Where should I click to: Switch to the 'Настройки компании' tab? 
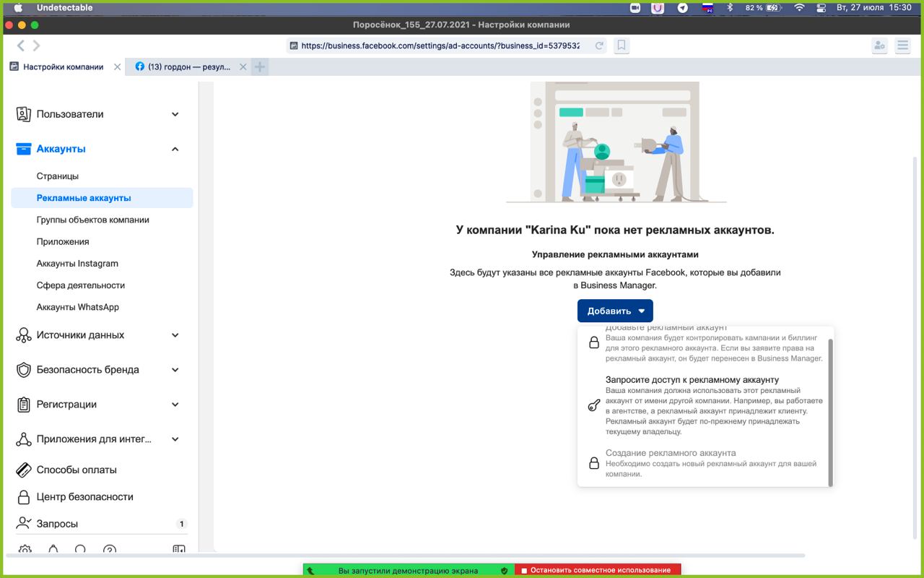click(64, 67)
